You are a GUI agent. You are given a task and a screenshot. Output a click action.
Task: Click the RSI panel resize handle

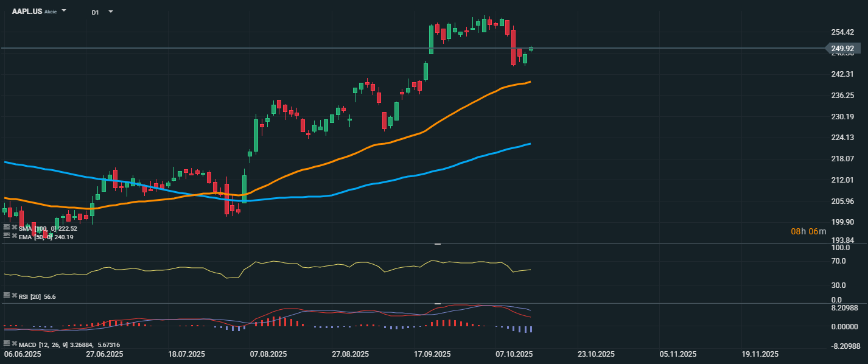pos(437,243)
